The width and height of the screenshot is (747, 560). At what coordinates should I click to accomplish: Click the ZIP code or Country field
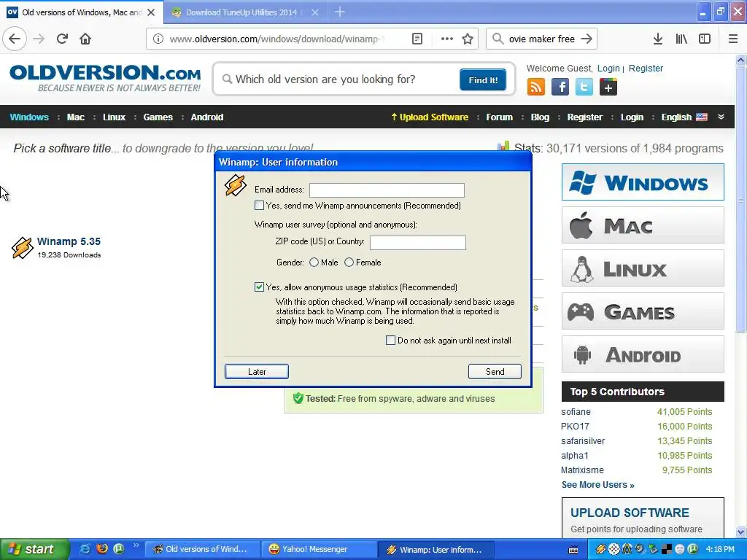point(418,242)
